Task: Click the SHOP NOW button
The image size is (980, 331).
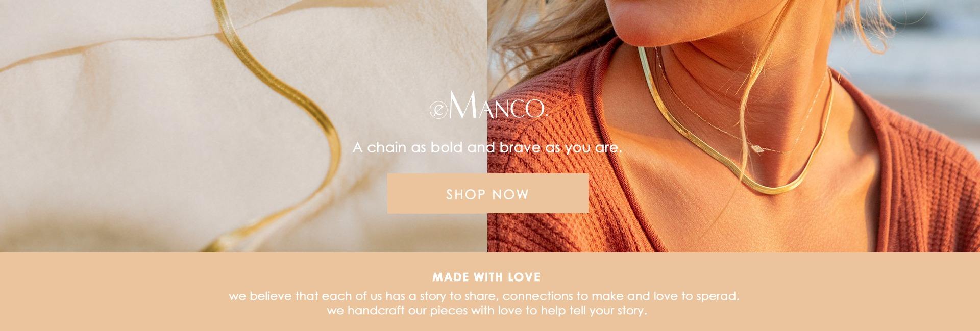Action: coord(487,194)
